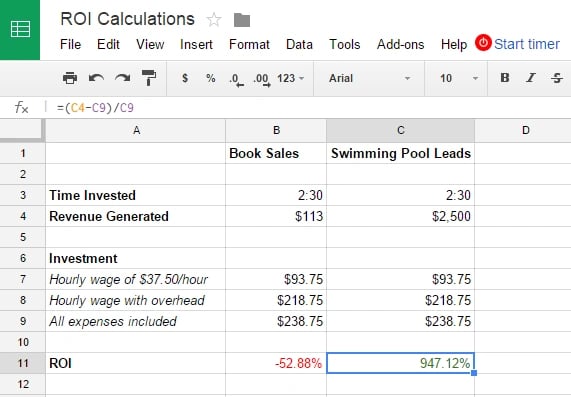This screenshot has width=571, height=397.
Task: Open the Tools menu
Action: click(x=344, y=44)
